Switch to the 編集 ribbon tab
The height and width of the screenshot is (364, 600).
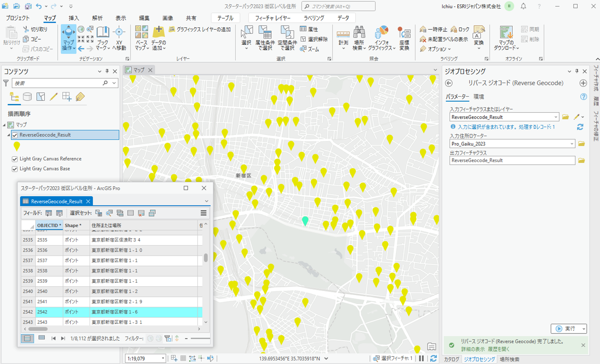(x=144, y=18)
